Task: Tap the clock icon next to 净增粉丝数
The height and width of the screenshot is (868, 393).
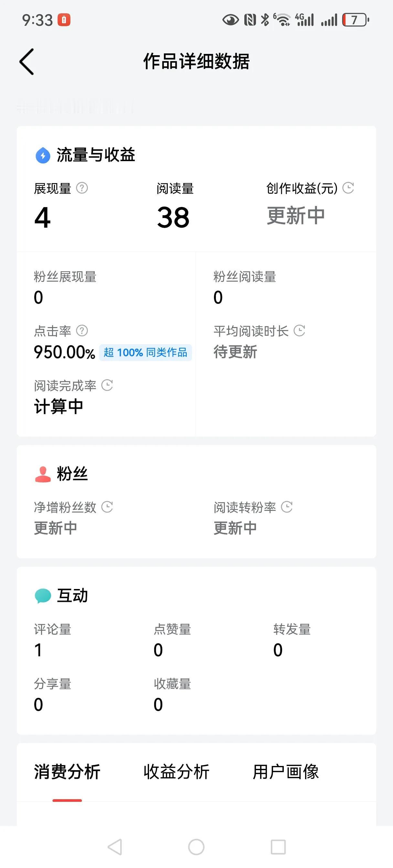Action: 107,507
